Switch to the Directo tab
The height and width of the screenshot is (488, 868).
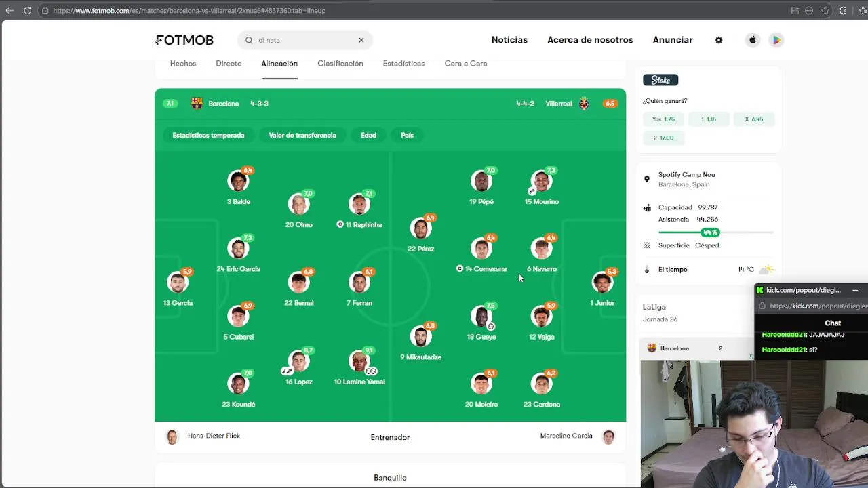(229, 64)
